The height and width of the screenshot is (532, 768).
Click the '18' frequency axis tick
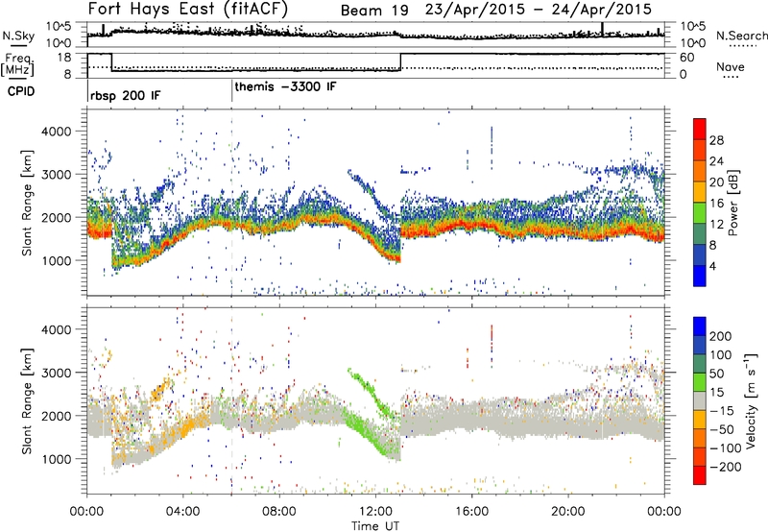64,58
